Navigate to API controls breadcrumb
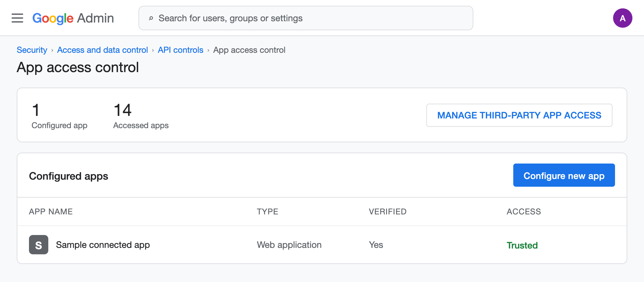 pyautogui.click(x=181, y=50)
